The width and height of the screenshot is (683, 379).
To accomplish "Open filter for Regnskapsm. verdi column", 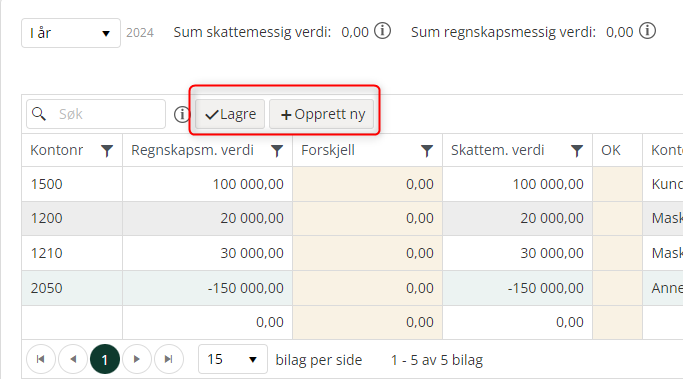I will tap(277, 151).
